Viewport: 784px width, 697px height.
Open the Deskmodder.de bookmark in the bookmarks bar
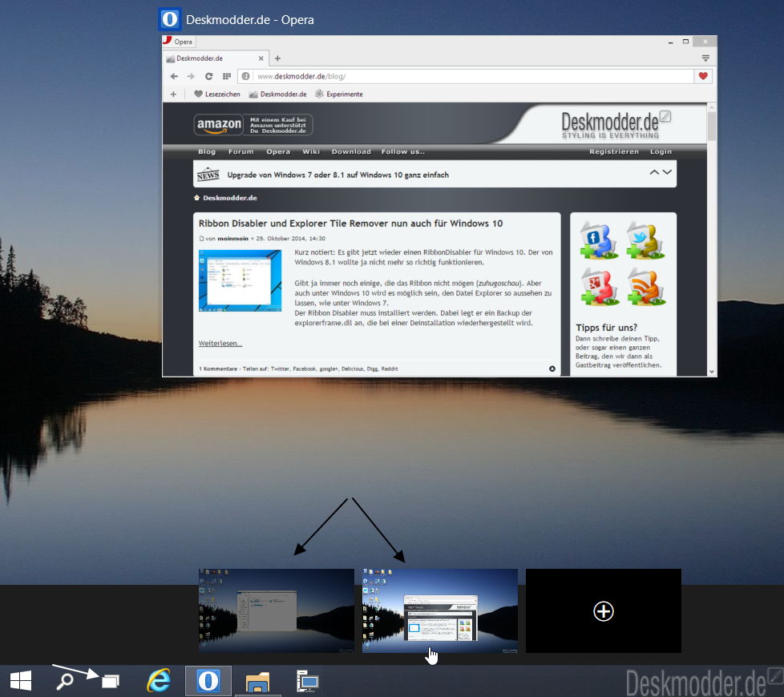pyautogui.click(x=278, y=94)
